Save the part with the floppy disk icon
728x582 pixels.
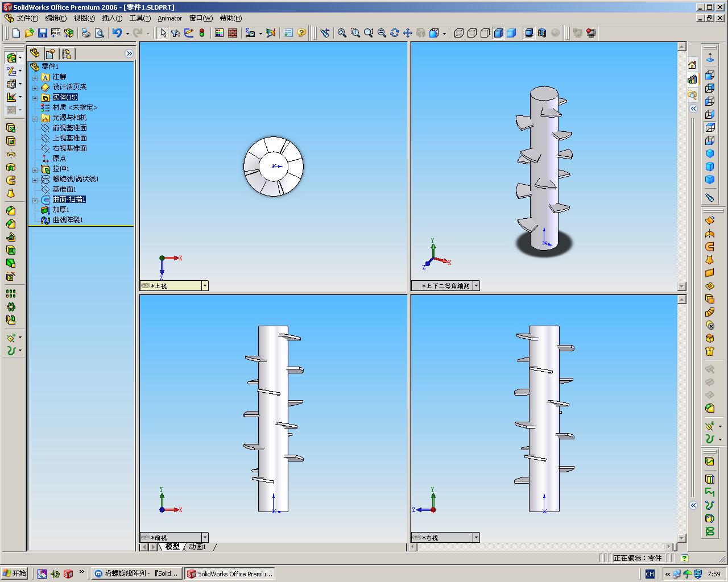pos(43,33)
